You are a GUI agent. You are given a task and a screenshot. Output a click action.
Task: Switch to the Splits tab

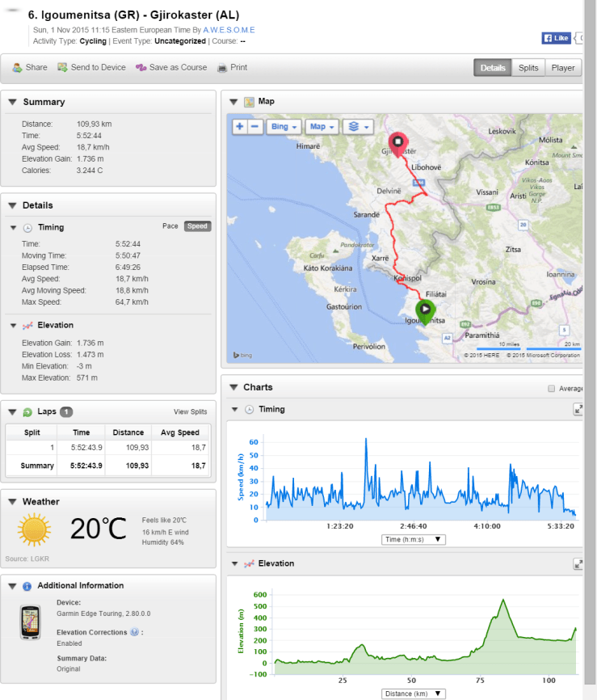(x=528, y=68)
